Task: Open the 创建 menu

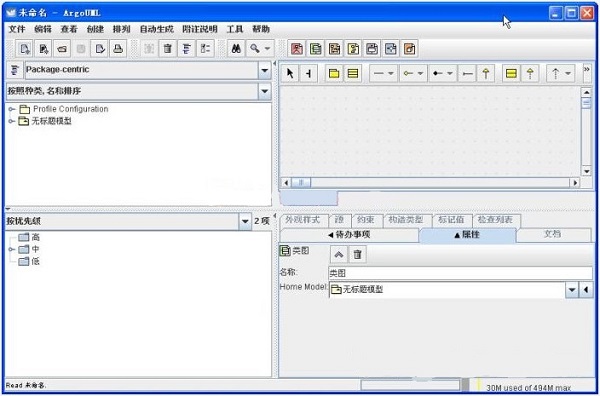Action: (95, 29)
